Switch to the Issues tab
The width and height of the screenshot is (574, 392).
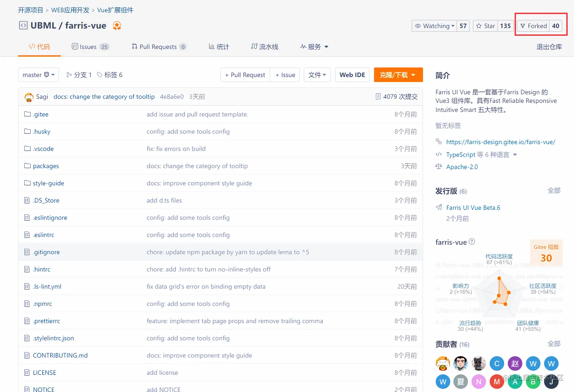point(90,47)
